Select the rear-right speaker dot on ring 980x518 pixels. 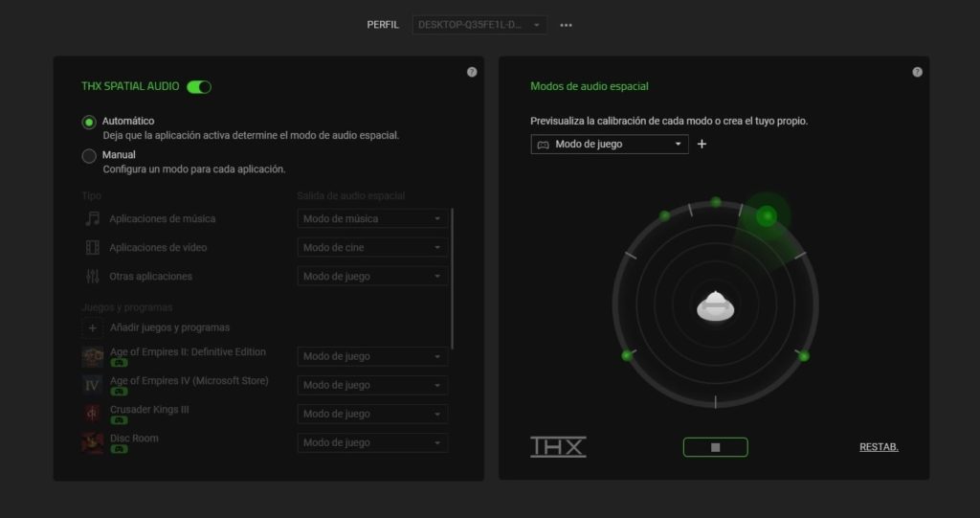(804, 356)
